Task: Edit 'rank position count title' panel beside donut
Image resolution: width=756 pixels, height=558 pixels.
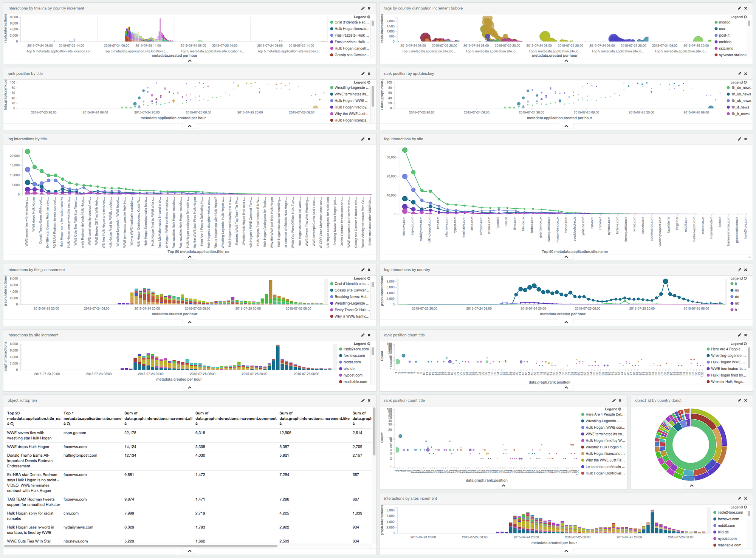Action: (614, 401)
